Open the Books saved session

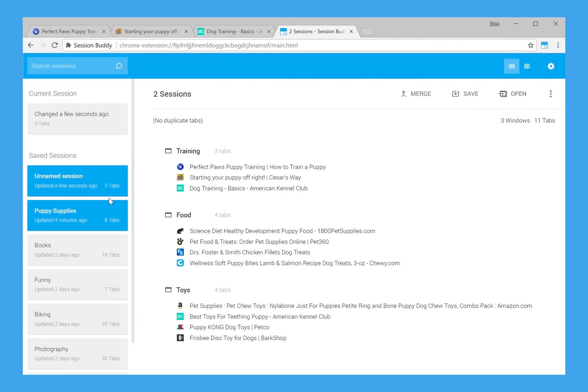(x=78, y=250)
